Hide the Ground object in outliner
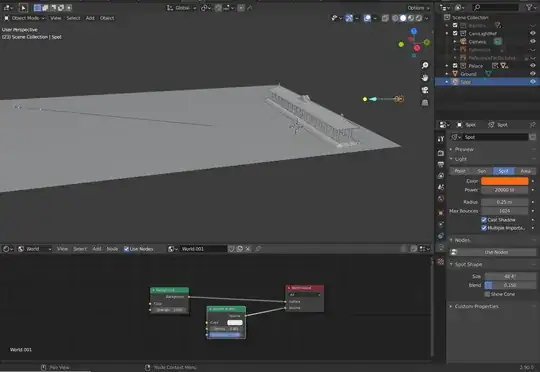Viewport: 540px width, 372px height. [532, 73]
